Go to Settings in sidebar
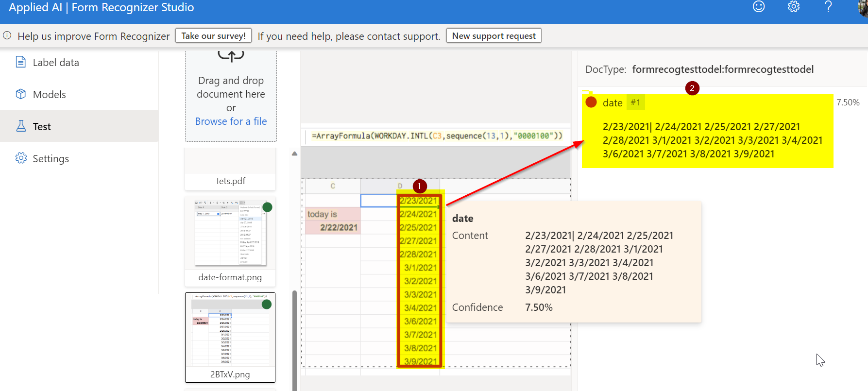868x391 pixels. coord(51,158)
